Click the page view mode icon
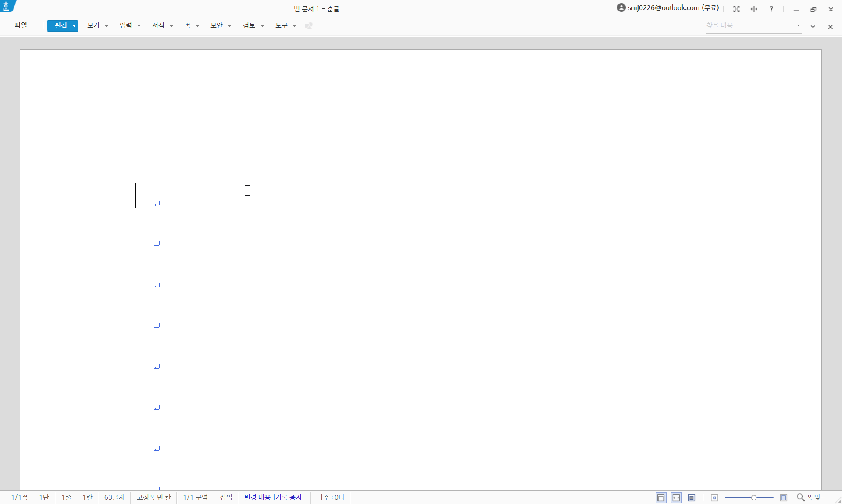Image resolution: width=842 pixels, height=504 pixels. tap(661, 497)
